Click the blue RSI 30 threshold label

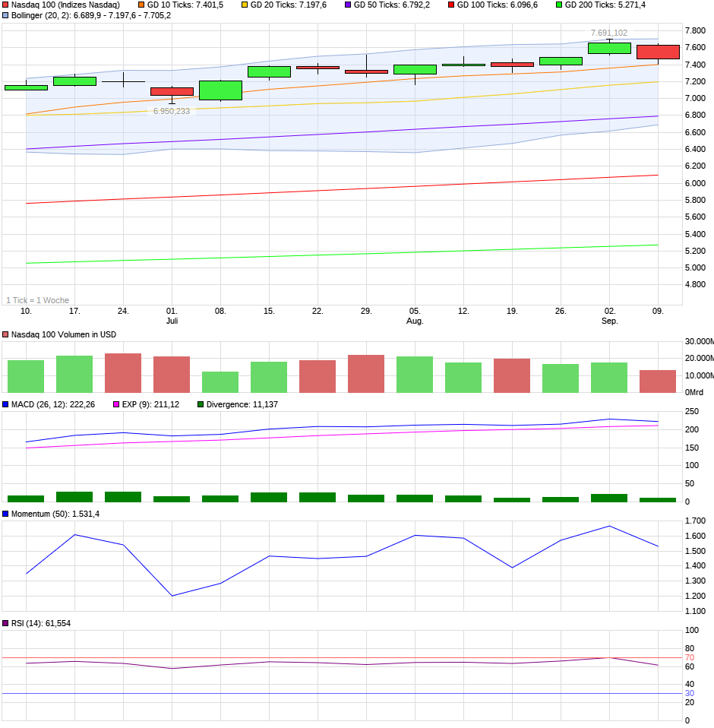(690, 693)
